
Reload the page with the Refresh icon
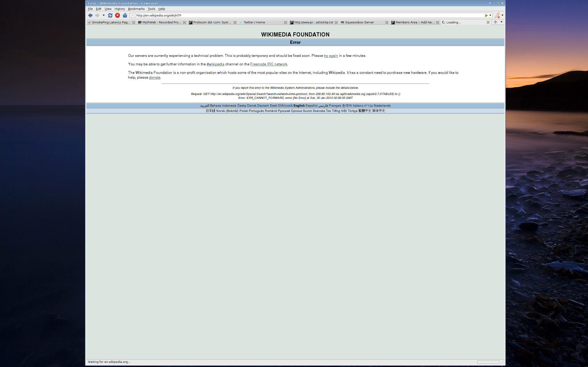(110, 15)
